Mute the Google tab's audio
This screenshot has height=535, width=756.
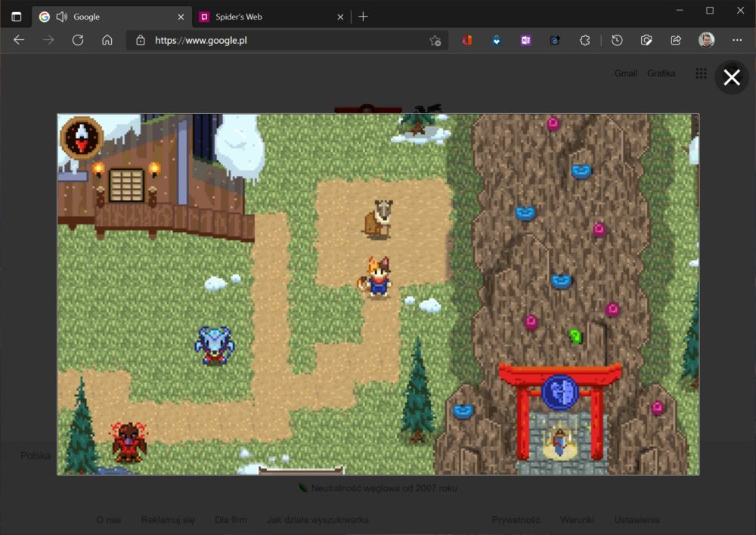[x=62, y=17]
